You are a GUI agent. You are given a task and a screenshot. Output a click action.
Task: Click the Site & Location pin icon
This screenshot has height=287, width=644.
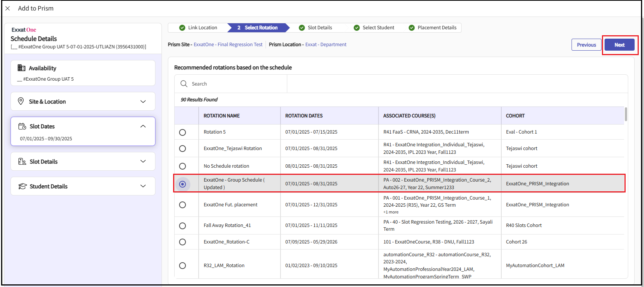21,101
